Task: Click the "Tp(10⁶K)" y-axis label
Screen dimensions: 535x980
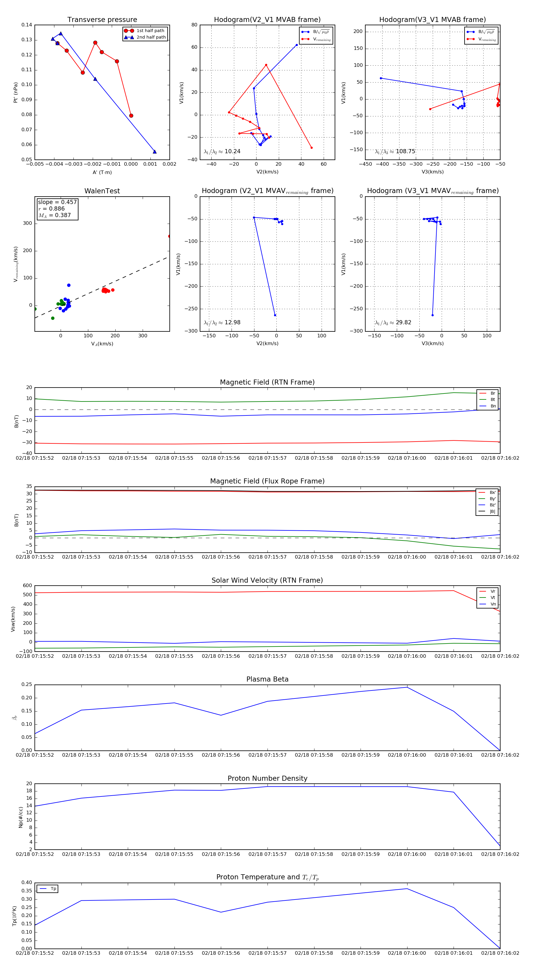Action: pos(15,916)
